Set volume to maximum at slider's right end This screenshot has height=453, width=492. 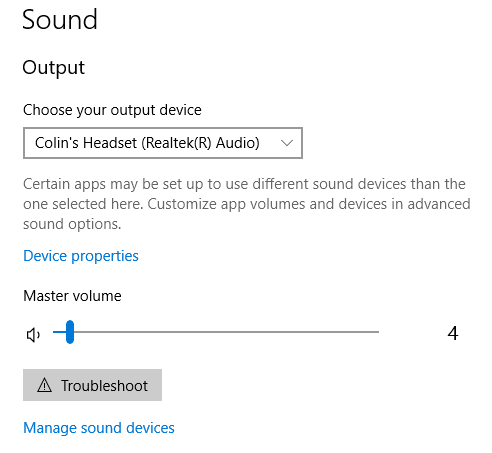377,332
